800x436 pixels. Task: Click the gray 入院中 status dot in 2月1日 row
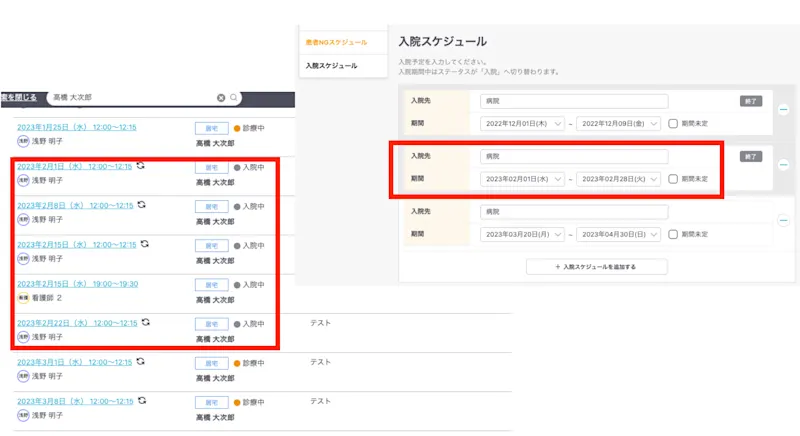click(x=237, y=168)
